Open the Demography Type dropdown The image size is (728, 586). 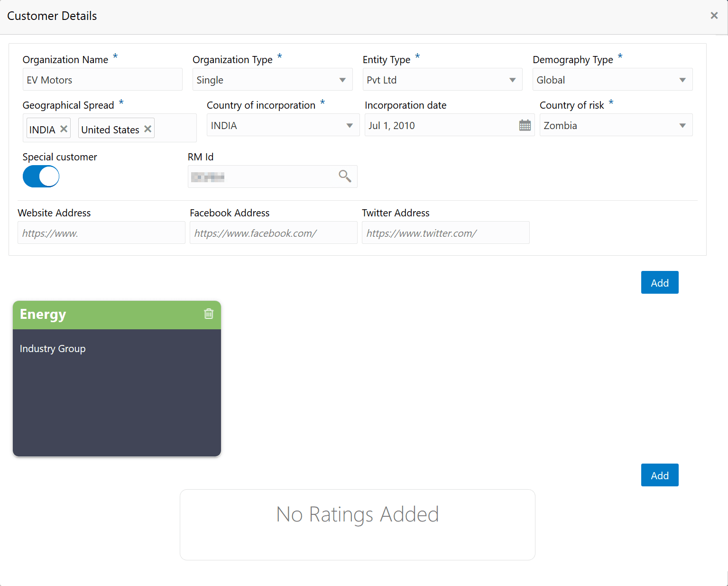click(682, 80)
